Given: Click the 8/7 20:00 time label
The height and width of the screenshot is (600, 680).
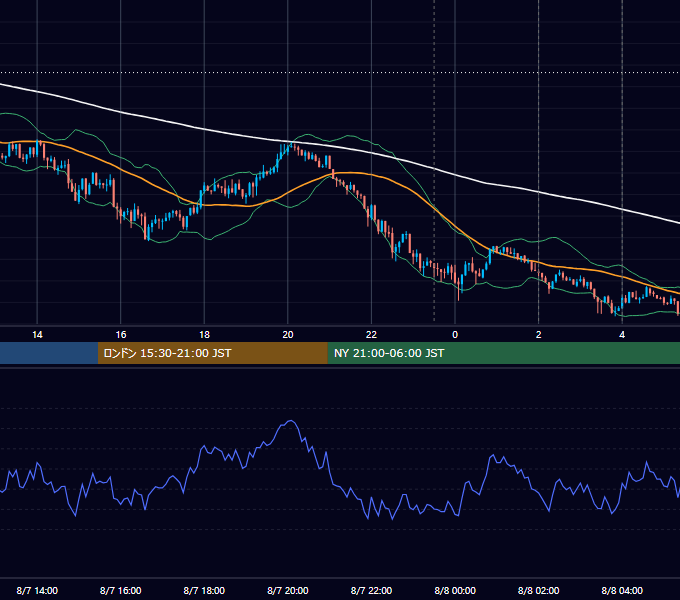Looking at the screenshot, I should pyautogui.click(x=288, y=590).
